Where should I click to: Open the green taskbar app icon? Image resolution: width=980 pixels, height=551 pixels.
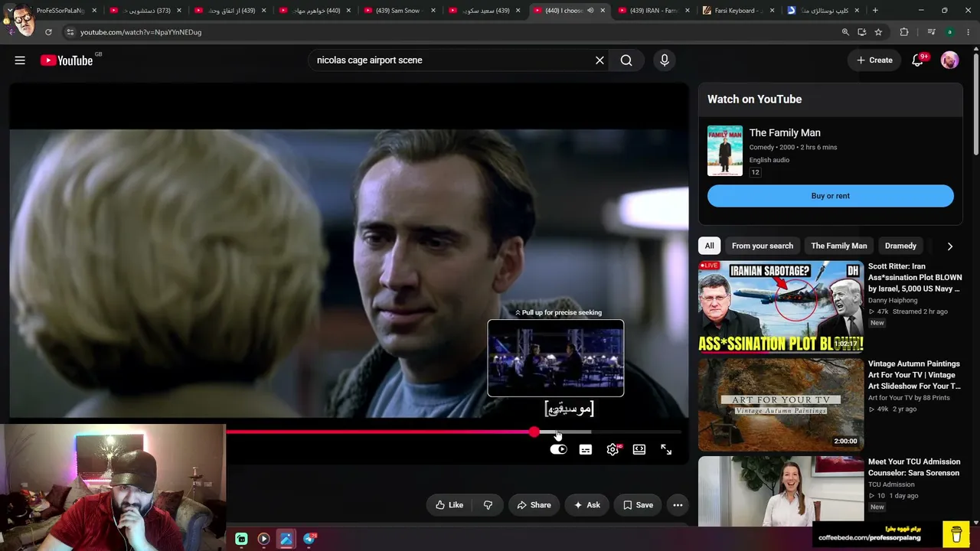coord(241,539)
